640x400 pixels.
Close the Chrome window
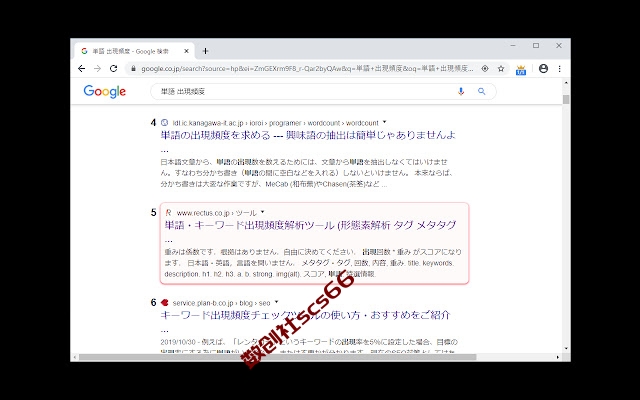point(559,46)
